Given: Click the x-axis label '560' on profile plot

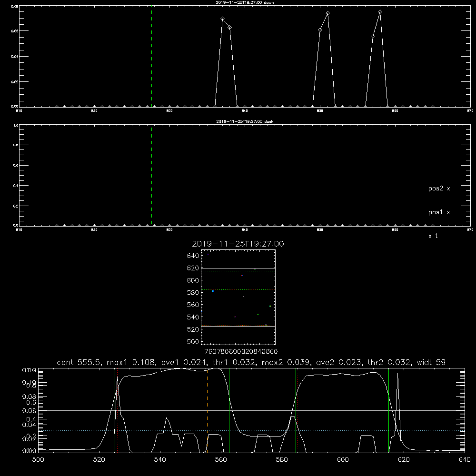Looking at the screenshot, I should pos(221,460).
